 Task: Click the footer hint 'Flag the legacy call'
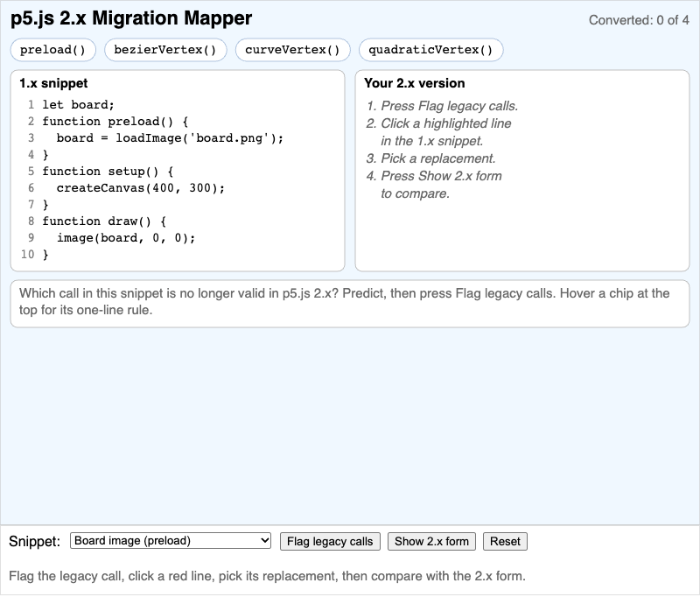[267, 576]
